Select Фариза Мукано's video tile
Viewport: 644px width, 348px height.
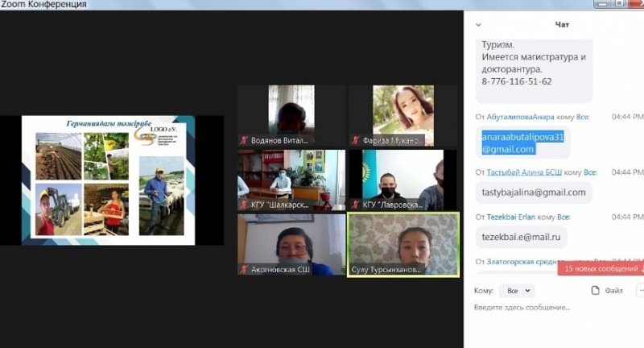403,115
